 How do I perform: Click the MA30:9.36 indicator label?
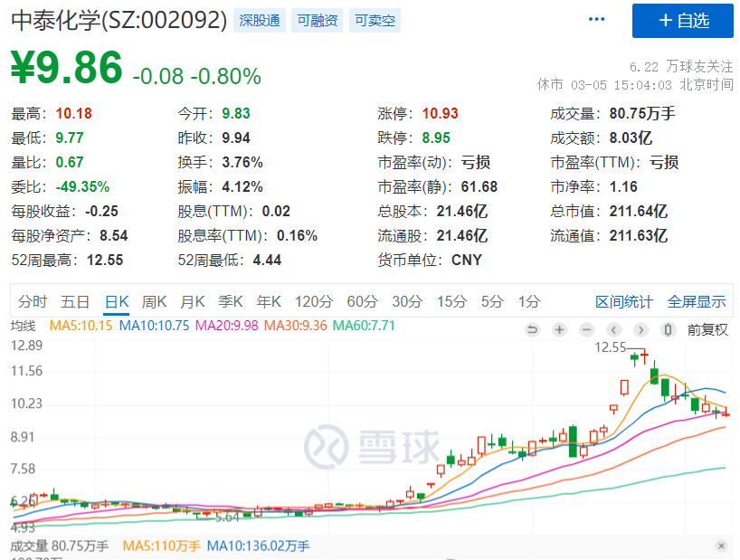tap(296, 326)
